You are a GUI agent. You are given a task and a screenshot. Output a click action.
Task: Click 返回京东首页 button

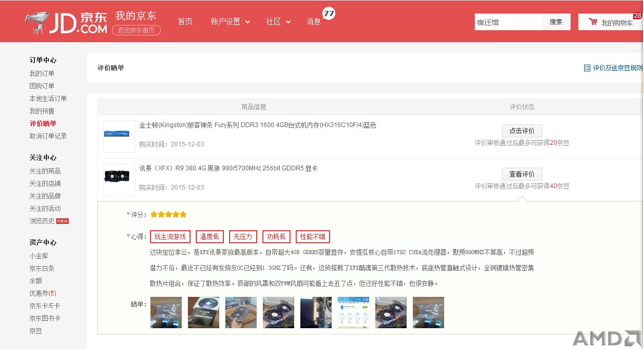coord(136,30)
